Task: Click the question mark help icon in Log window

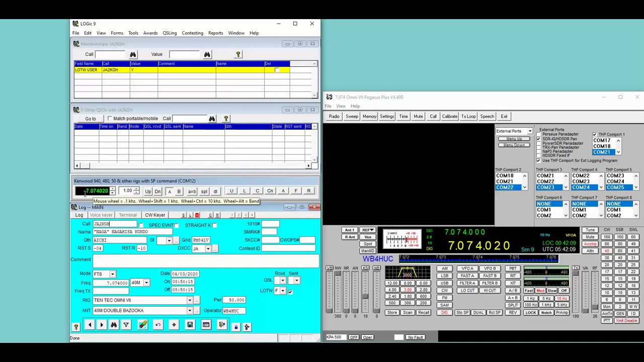Action: pyautogui.click(x=76, y=327)
